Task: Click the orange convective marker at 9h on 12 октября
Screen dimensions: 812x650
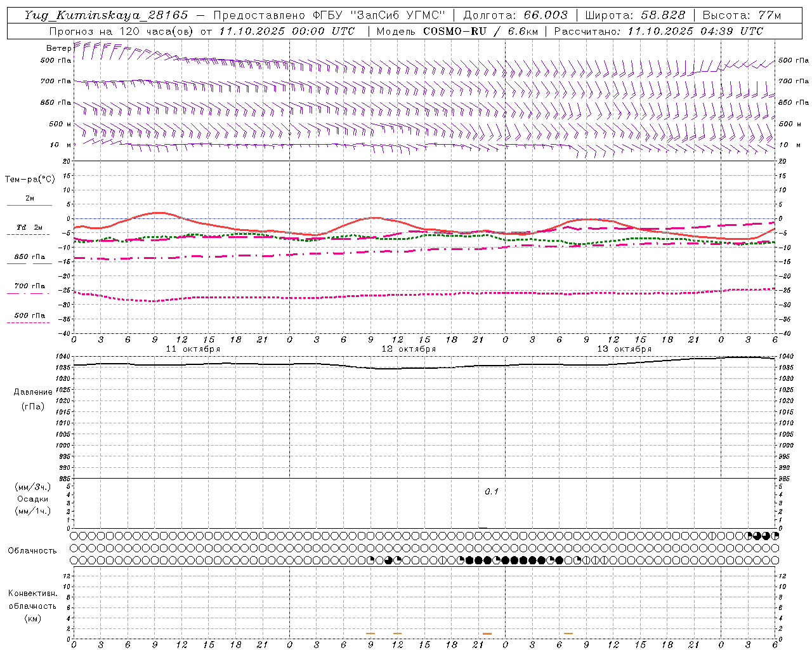Action: (x=370, y=633)
